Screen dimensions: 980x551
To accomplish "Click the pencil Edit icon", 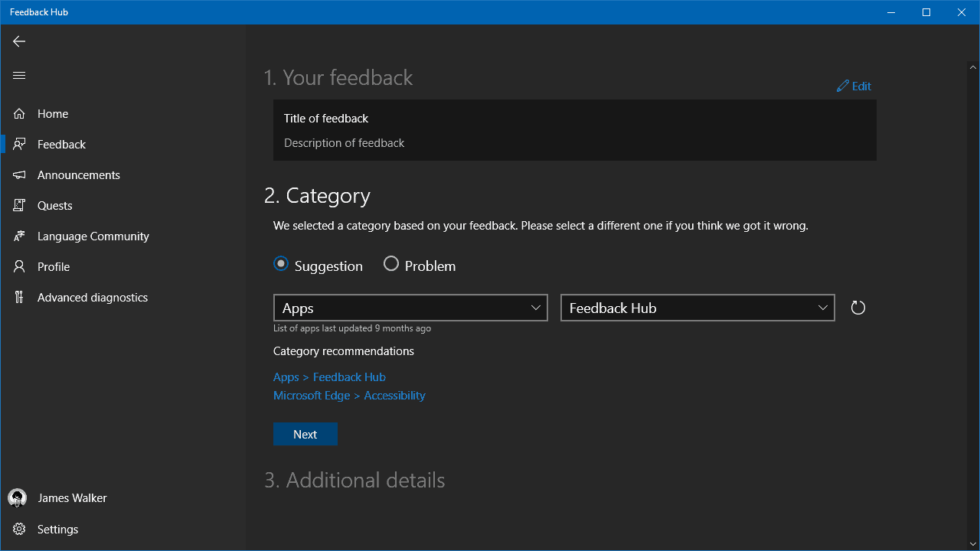I will pos(843,86).
